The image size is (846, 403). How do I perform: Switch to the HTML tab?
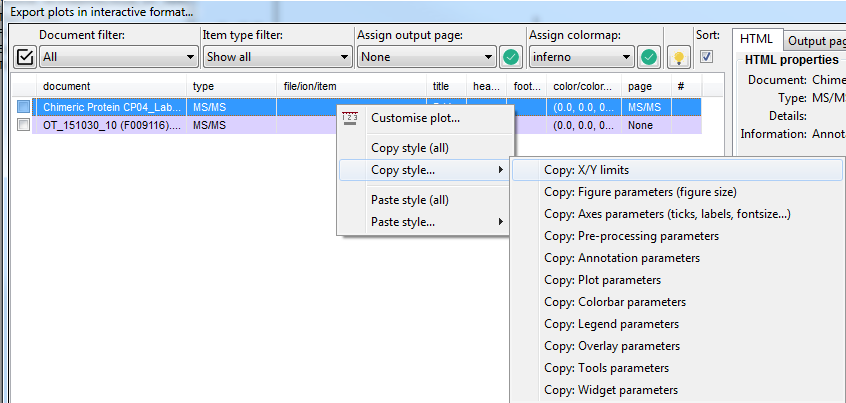(755, 39)
